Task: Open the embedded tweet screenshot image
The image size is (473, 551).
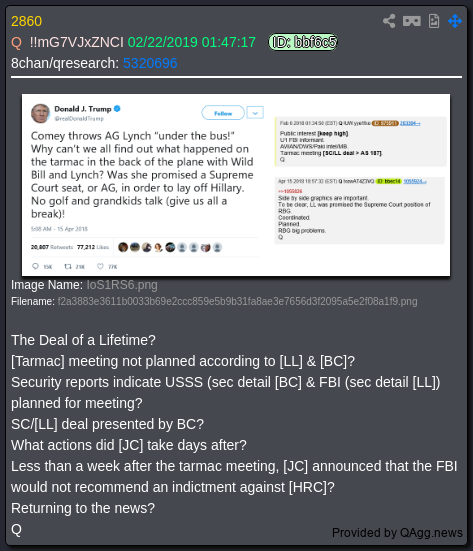Action: (x=236, y=185)
